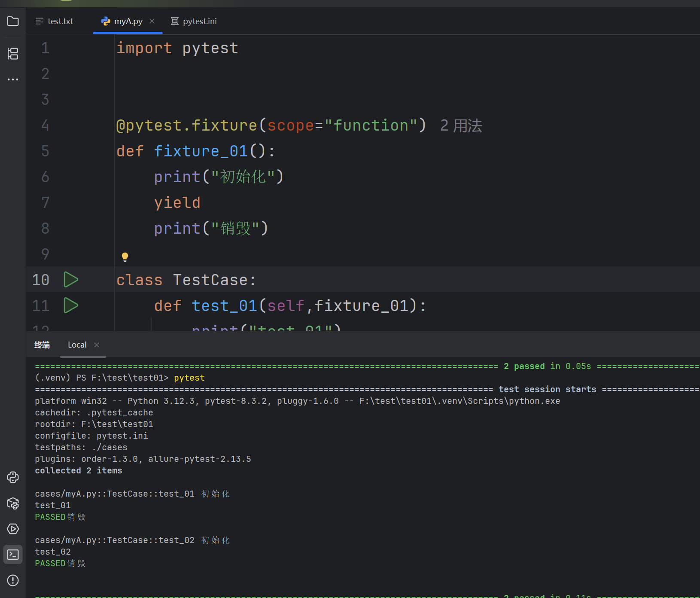Click the 'platform win32' terminal line

(x=298, y=401)
